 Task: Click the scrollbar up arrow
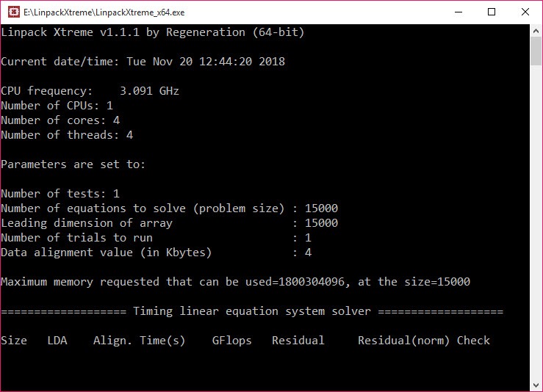point(536,31)
